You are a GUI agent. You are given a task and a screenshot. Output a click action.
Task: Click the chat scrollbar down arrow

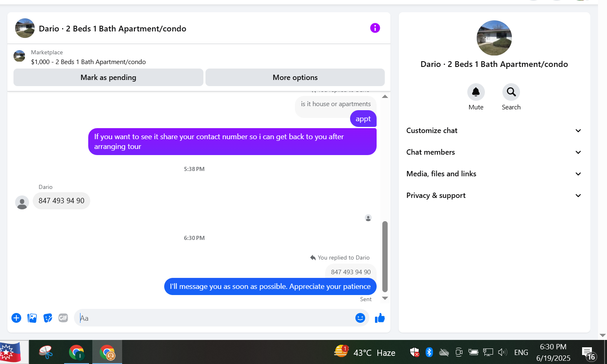385,298
